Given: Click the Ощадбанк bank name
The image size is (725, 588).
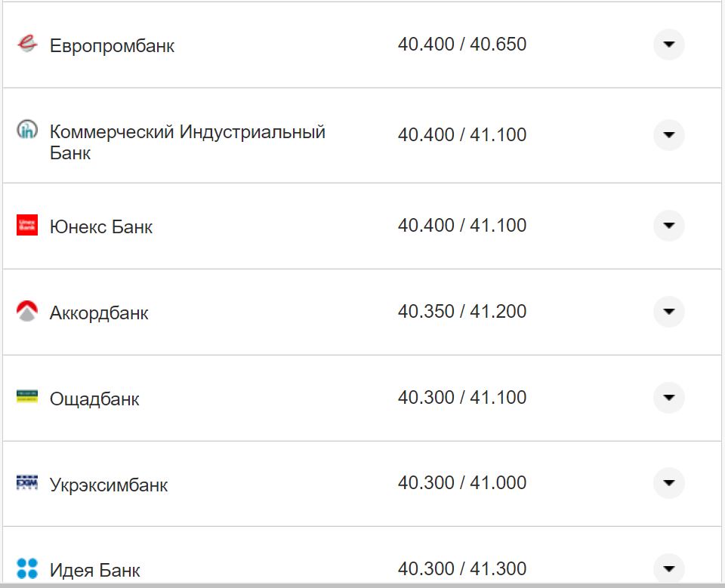Looking at the screenshot, I should [94, 399].
